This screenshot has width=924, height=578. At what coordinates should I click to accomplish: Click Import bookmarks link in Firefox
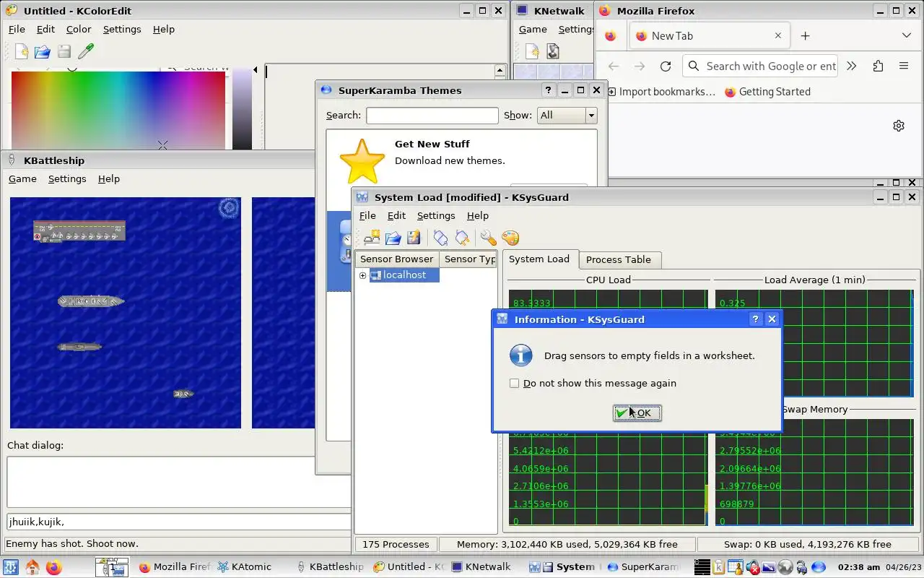click(661, 92)
